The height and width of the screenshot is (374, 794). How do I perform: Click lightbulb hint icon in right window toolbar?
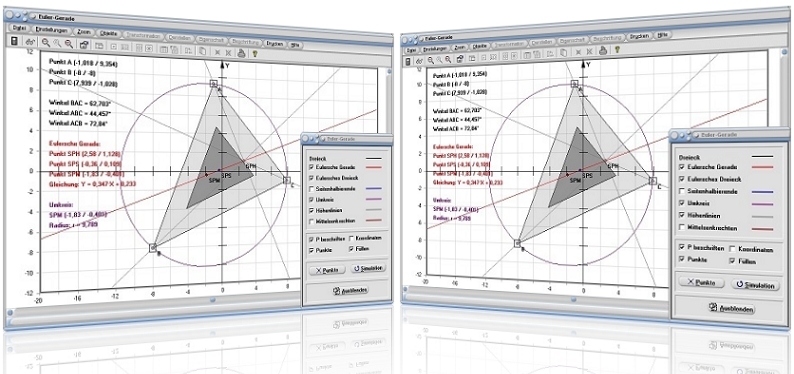(617, 49)
